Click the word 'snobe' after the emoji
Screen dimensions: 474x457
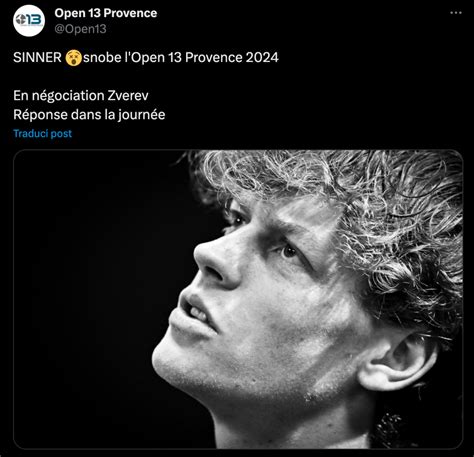(102, 58)
